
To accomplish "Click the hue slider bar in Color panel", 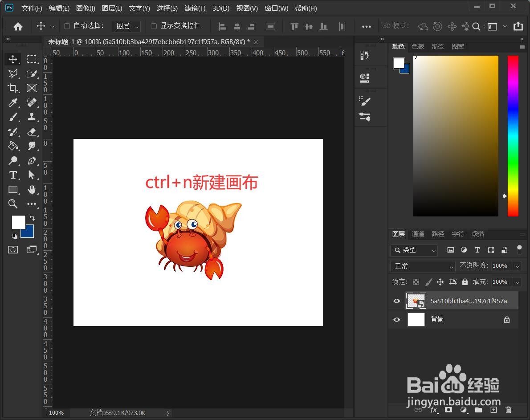I will [513, 136].
